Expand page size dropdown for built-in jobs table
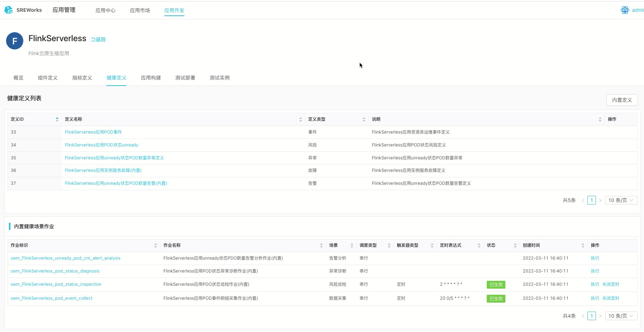 click(x=621, y=316)
